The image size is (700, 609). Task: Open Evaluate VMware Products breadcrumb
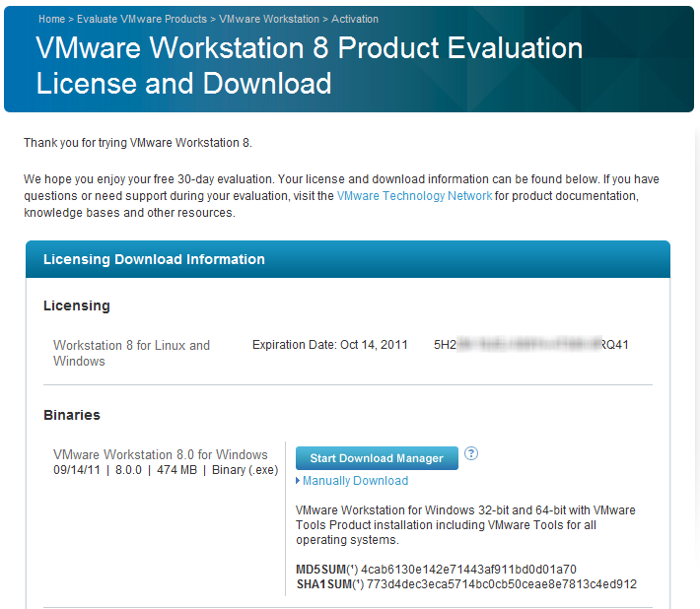(x=142, y=19)
